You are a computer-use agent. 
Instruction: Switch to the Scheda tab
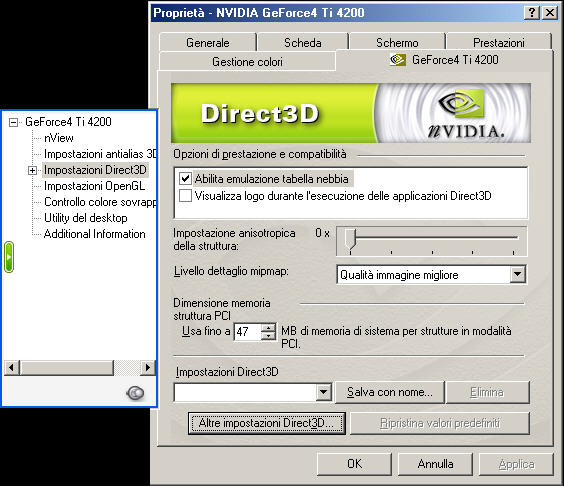[x=303, y=43]
